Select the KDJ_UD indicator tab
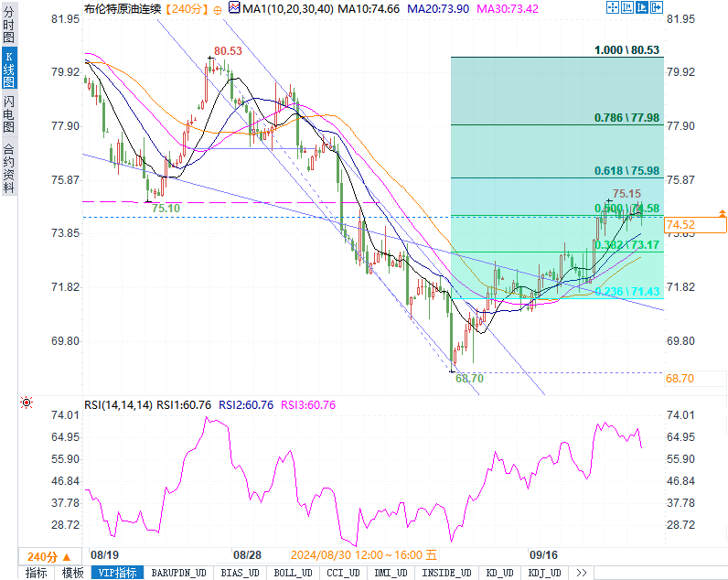The height and width of the screenshot is (580, 728). tap(544, 573)
